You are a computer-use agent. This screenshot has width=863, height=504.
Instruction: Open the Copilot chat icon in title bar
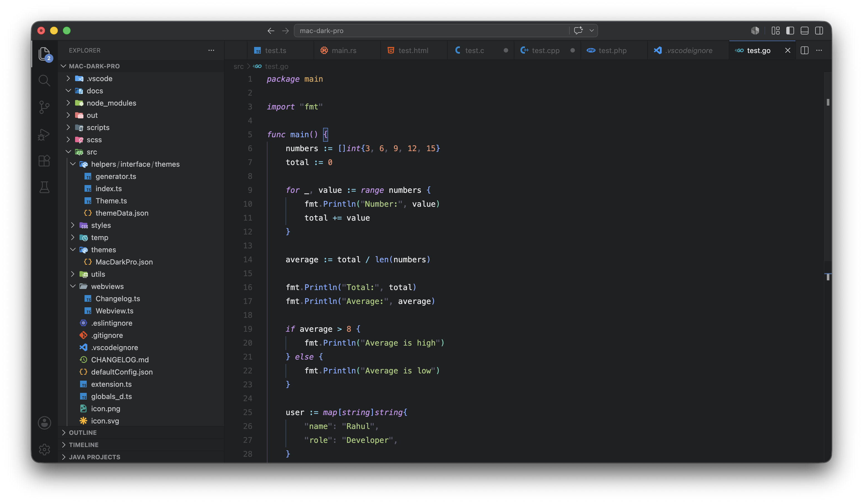(x=578, y=31)
